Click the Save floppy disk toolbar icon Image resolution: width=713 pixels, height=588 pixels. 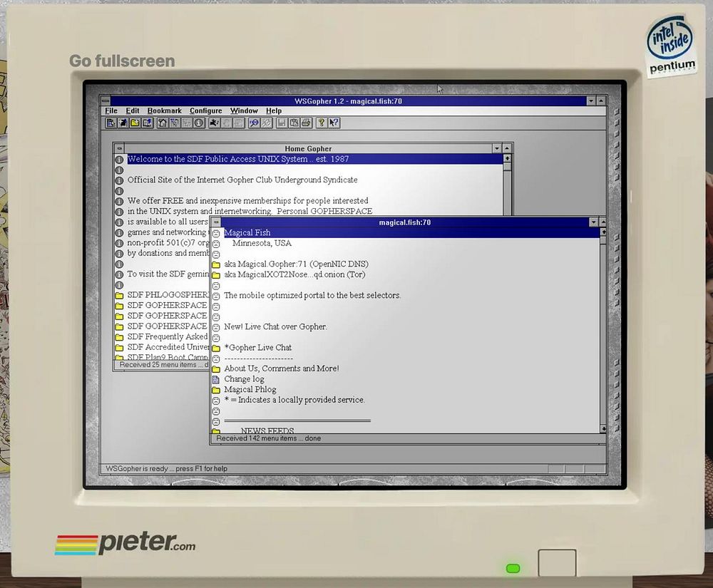tap(282, 123)
